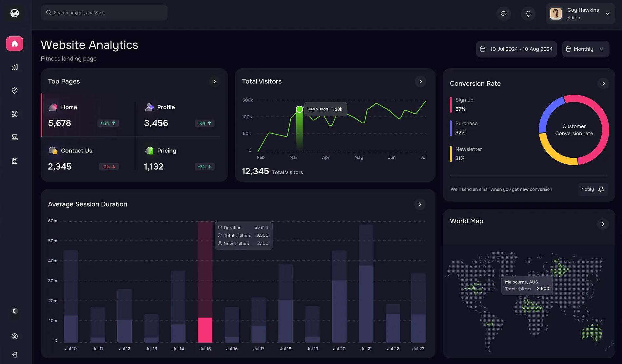The width and height of the screenshot is (622, 364).
Task: Click the green Mar data point marker
Action: (299, 109)
